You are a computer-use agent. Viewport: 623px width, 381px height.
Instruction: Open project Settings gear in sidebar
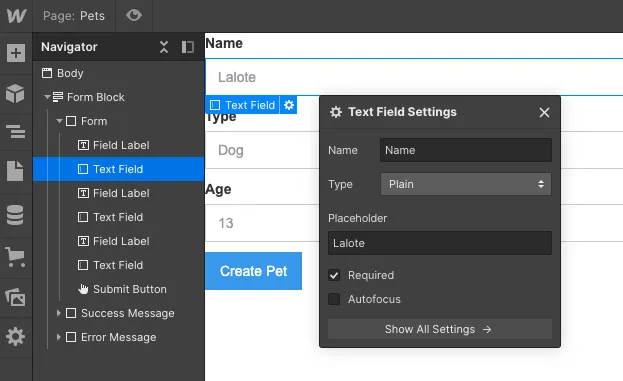[x=15, y=337]
